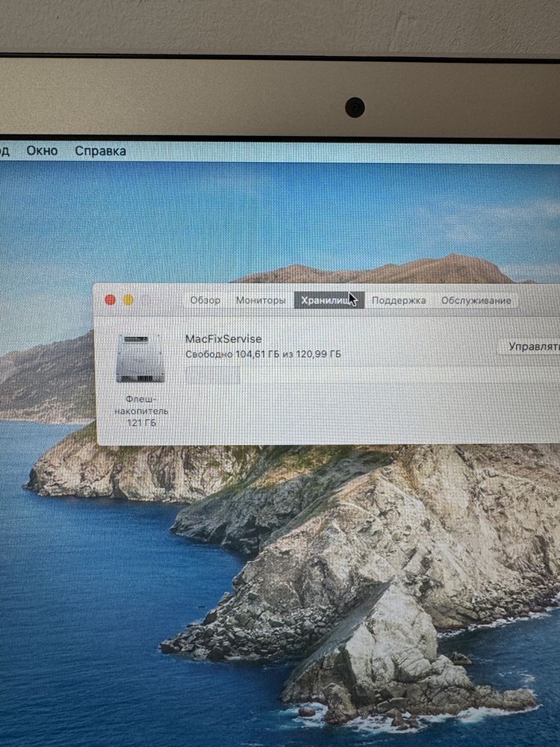Minimize the window with the yellow button
560x747 pixels.
coord(128,300)
